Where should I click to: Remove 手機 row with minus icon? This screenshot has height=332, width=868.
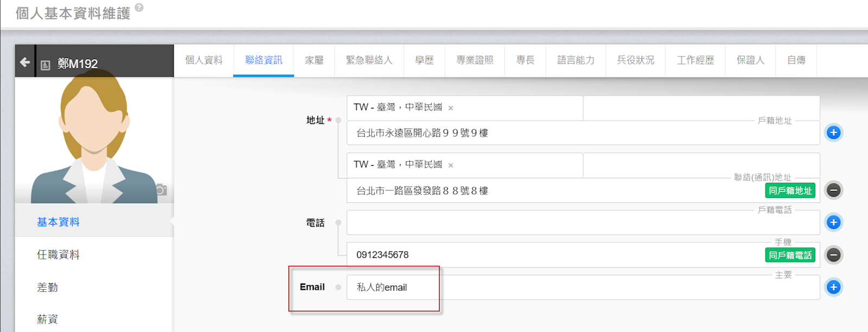click(x=833, y=255)
